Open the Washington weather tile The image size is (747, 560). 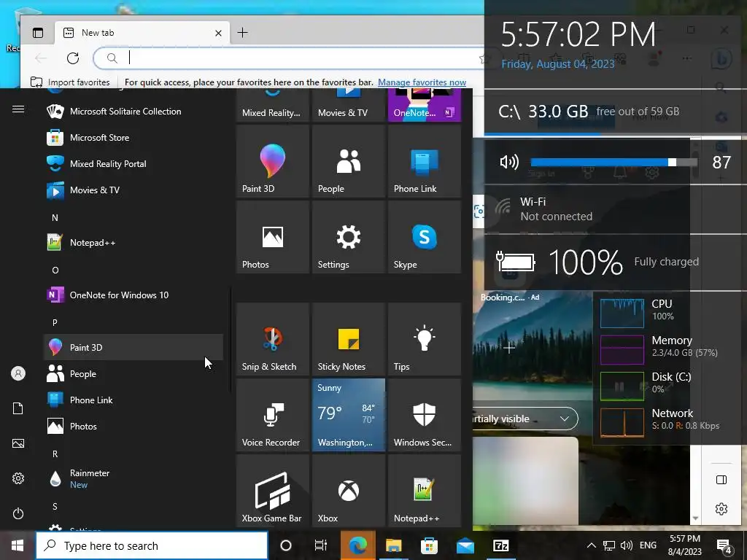point(348,415)
